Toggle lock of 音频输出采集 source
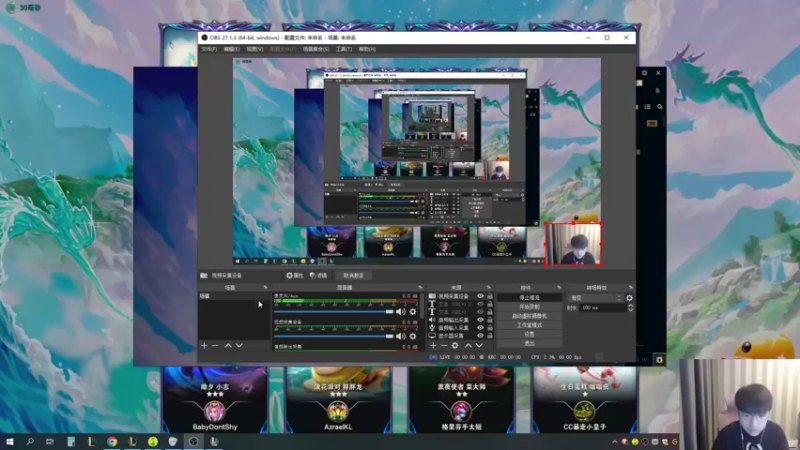Screen dimensions: 800x450 coord(490,320)
